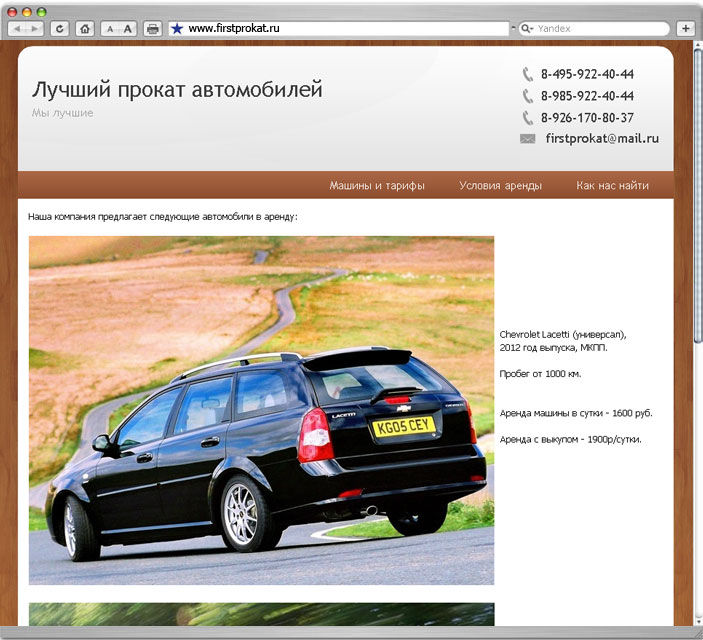Go to the Home page icon
703x640 pixels.
(85, 29)
